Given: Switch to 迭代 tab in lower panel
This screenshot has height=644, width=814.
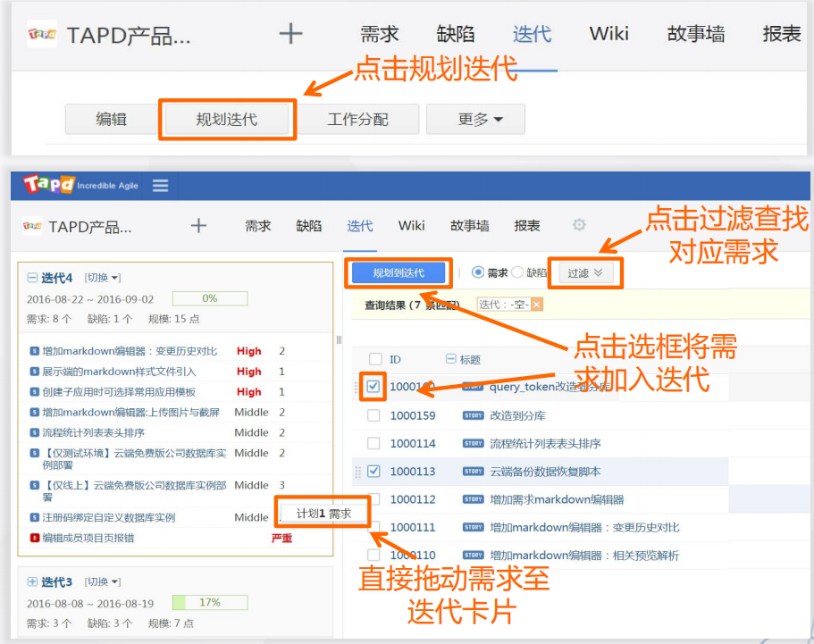Looking at the screenshot, I should pyautogui.click(x=360, y=226).
